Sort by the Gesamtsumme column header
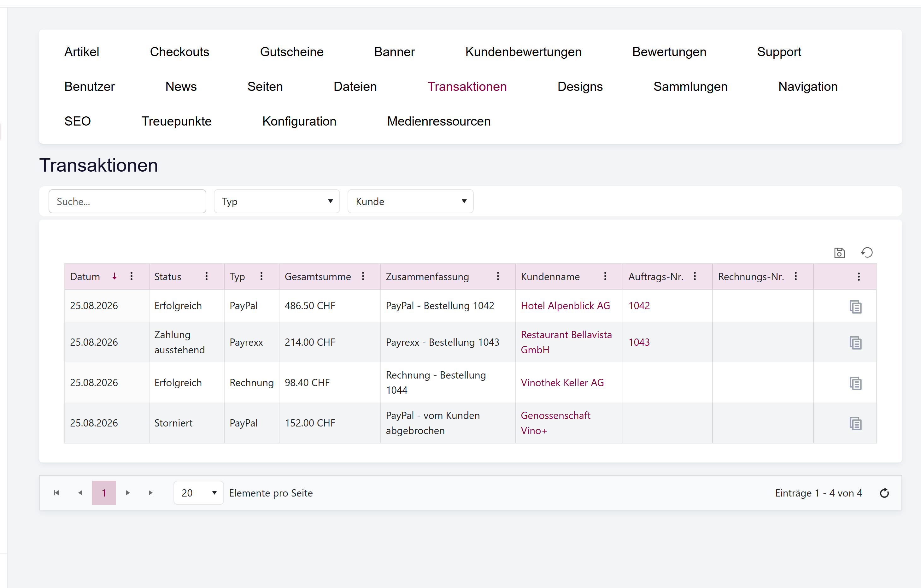This screenshot has width=921, height=588. tap(317, 277)
